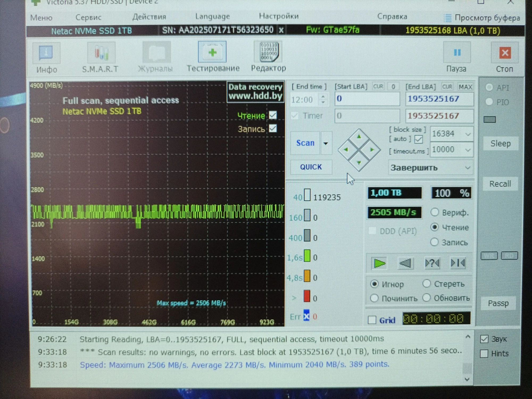Open the Сервис menu
This screenshot has width=532, height=399.
(88, 18)
